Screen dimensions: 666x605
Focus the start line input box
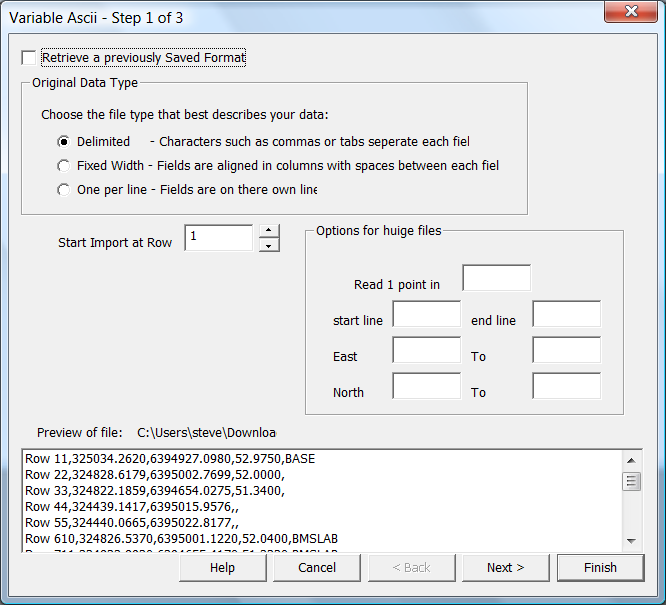click(x=426, y=315)
